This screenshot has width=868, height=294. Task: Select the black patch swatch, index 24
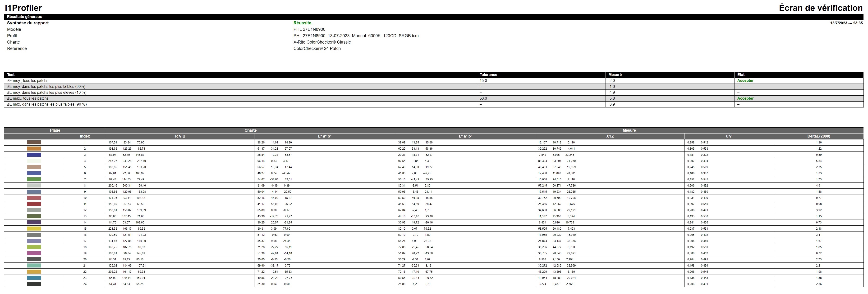(x=34, y=284)
